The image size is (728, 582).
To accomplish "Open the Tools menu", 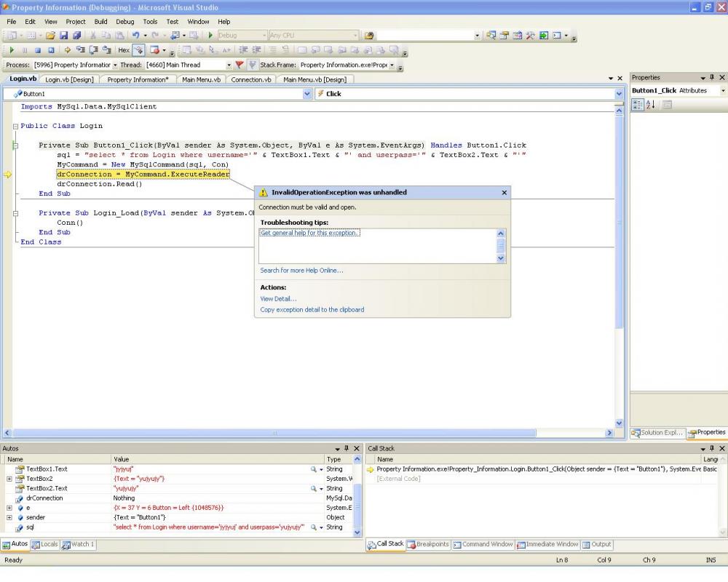I will pyautogui.click(x=150, y=21).
